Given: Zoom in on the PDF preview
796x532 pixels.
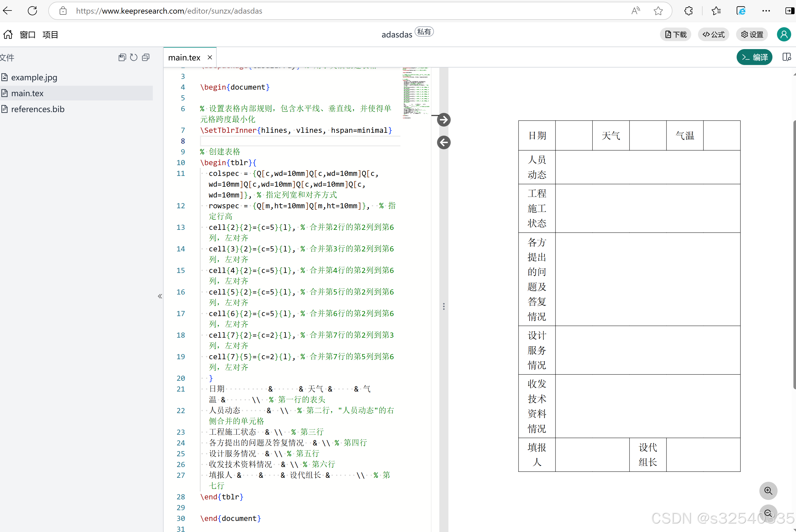Looking at the screenshot, I should tap(768, 491).
